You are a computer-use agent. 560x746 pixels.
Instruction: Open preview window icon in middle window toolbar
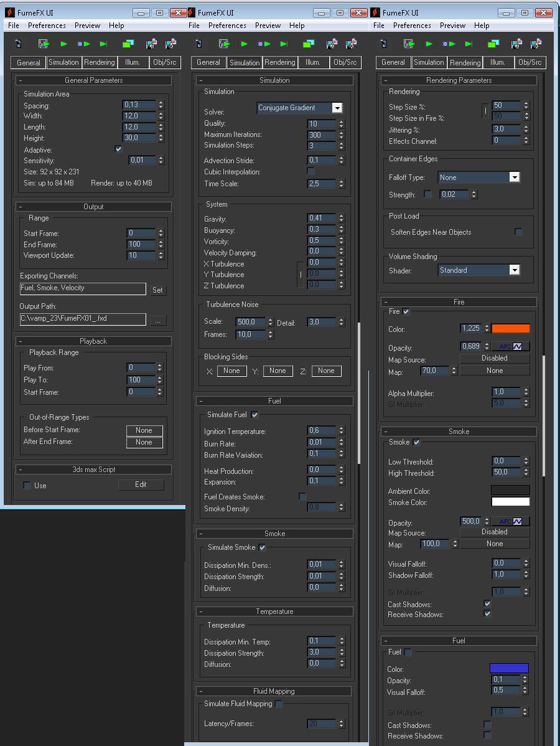point(309,44)
